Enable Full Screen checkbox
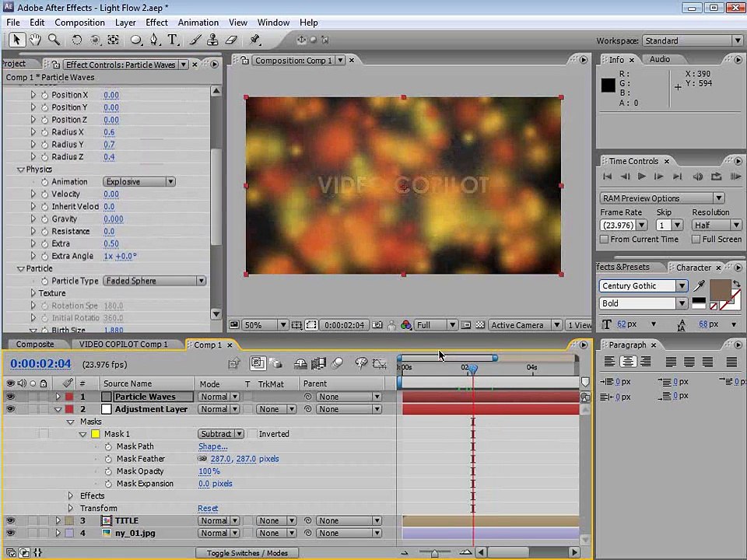 [696, 239]
